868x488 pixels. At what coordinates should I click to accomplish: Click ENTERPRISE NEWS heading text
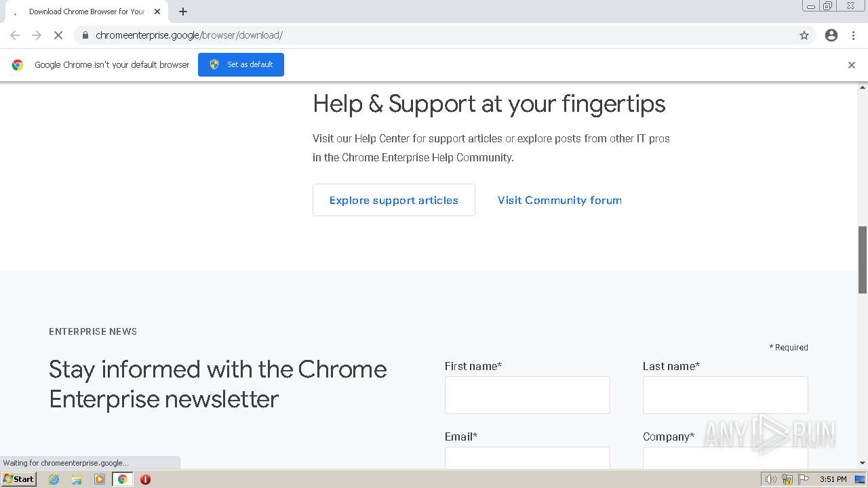[93, 331]
